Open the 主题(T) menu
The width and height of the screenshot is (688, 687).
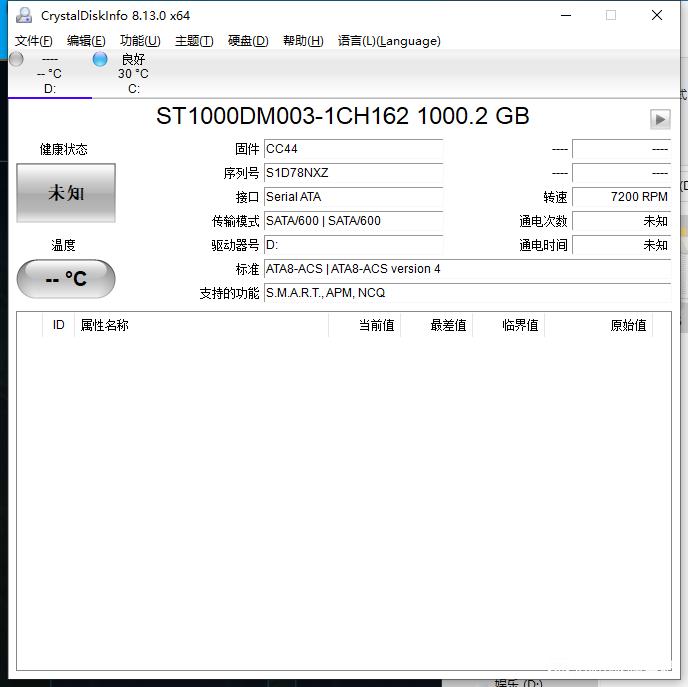tap(194, 41)
